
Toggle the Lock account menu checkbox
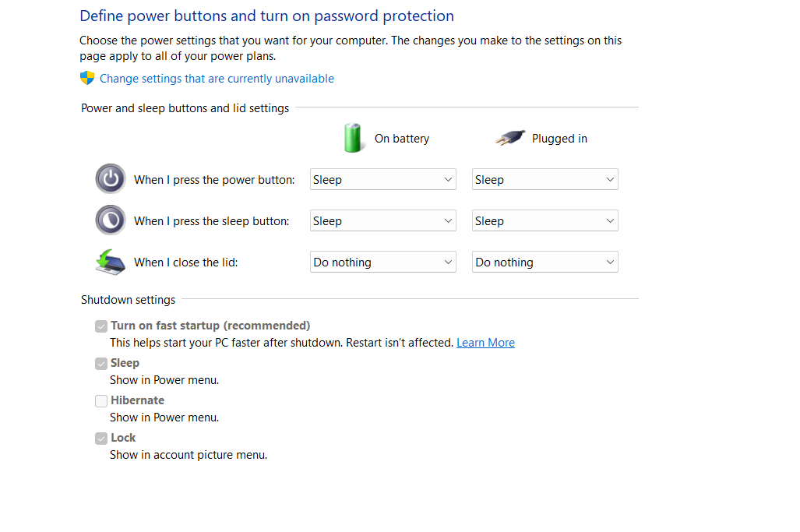click(101, 438)
